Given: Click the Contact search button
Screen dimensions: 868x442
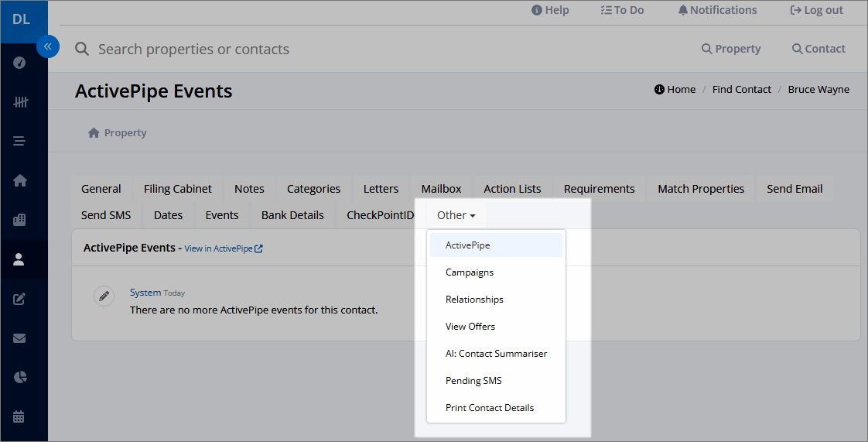Looking at the screenshot, I should tap(818, 49).
